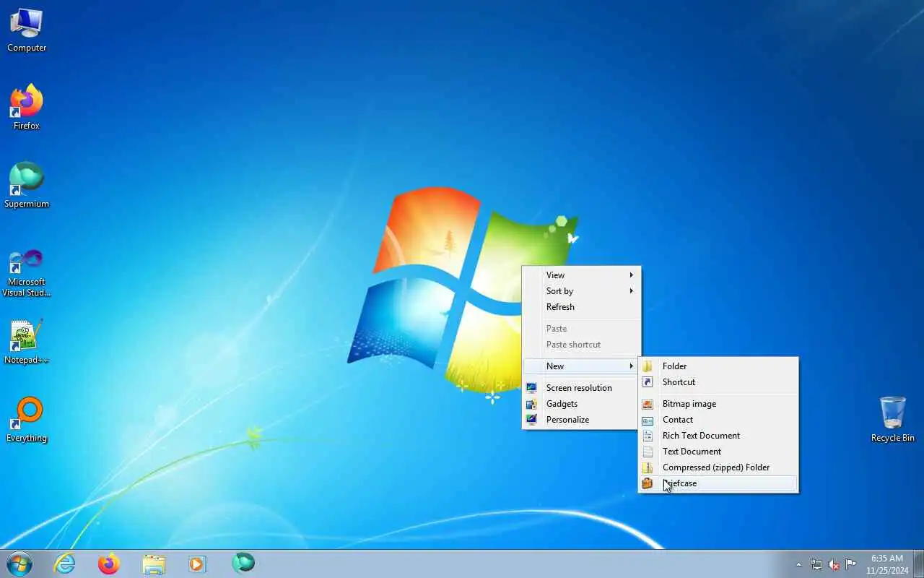Open the Computer desktop icon
This screenshot has height=578, width=924.
27,30
